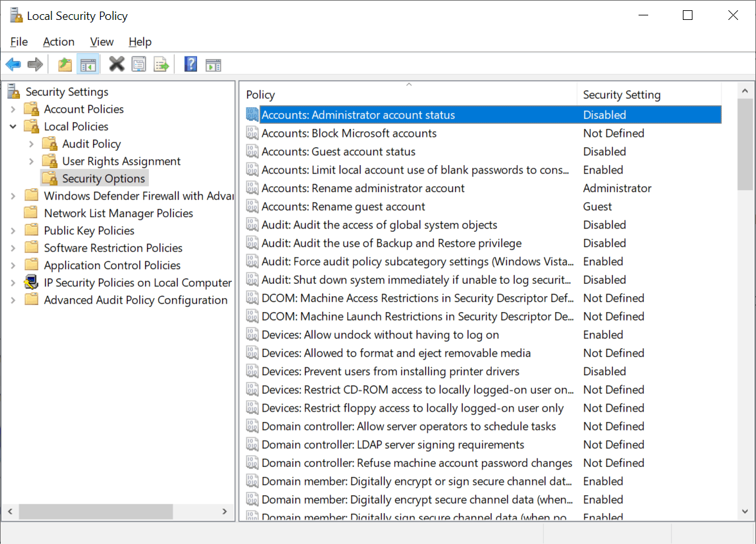The height and width of the screenshot is (544, 756).
Task: Select the Accounts: Rename guest account policy
Action: point(341,206)
